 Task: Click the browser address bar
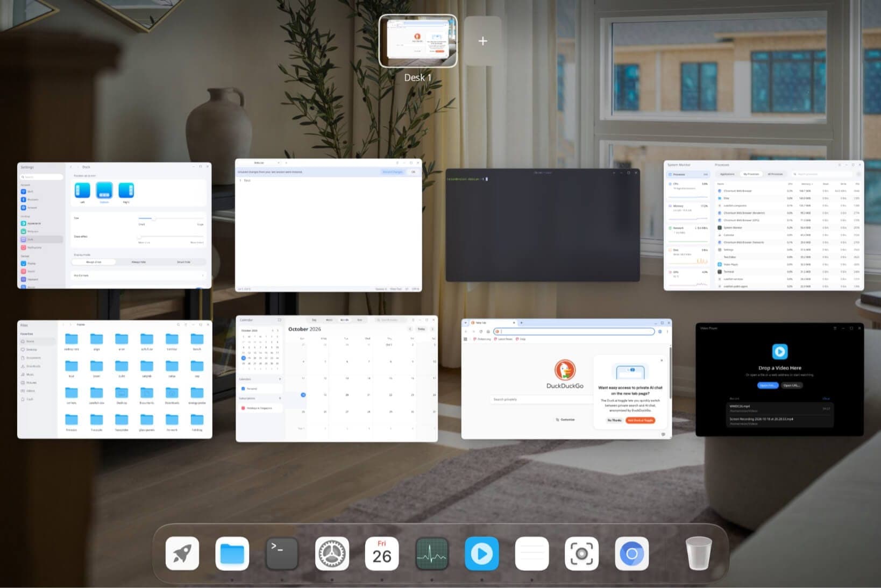[x=574, y=331]
